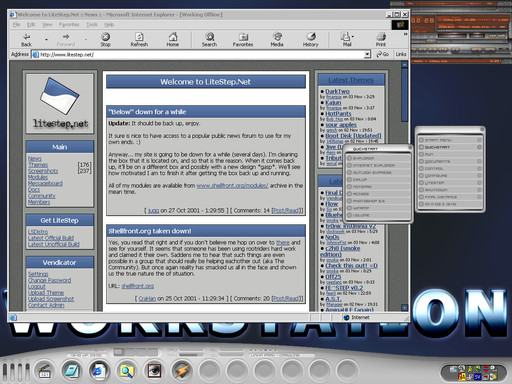This screenshot has height=384, width=512.
Task: Choose Run in the main popup menu
Action: [x=450, y=154]
